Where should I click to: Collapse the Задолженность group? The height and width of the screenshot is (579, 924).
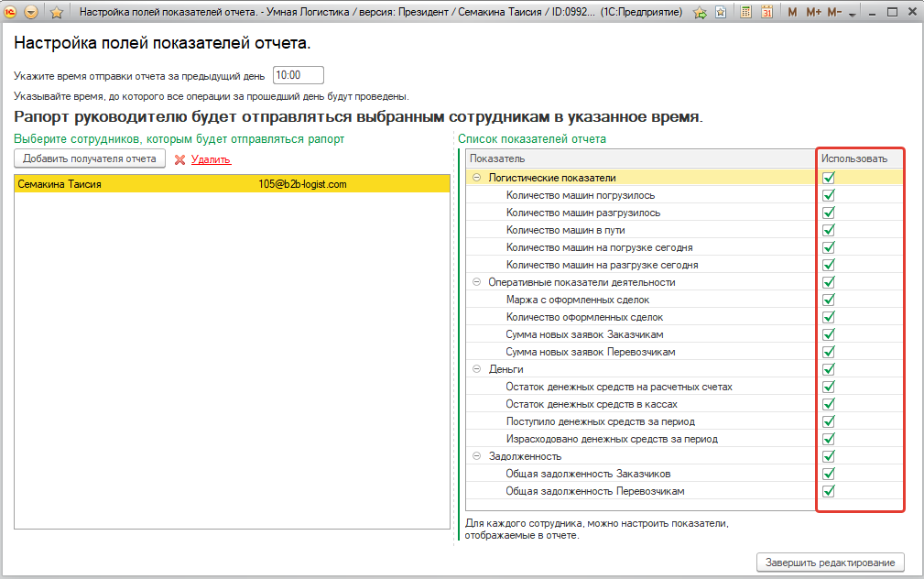point(477,455)
